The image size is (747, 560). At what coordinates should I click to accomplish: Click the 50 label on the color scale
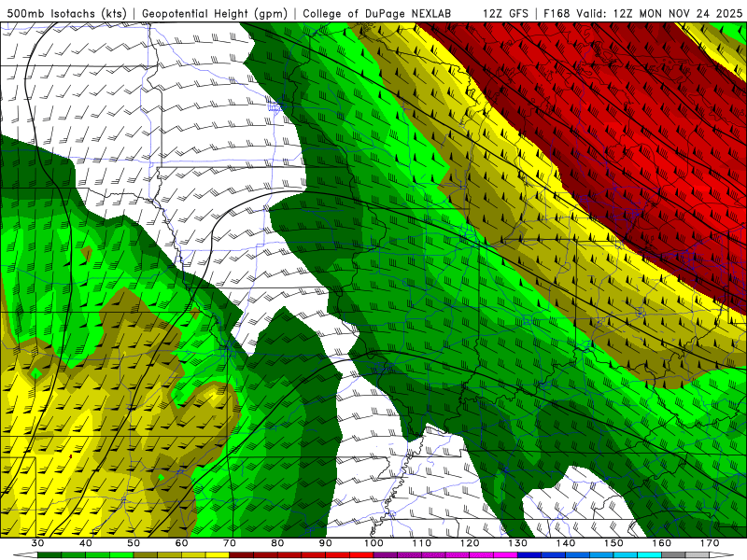pos(134,543)
